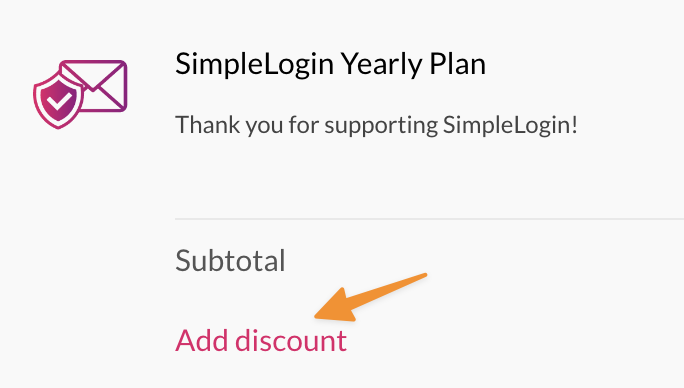Viewport: 684px width, 388px height.
Task: Click the orange arrow annotation
Action: pos(370,297)
